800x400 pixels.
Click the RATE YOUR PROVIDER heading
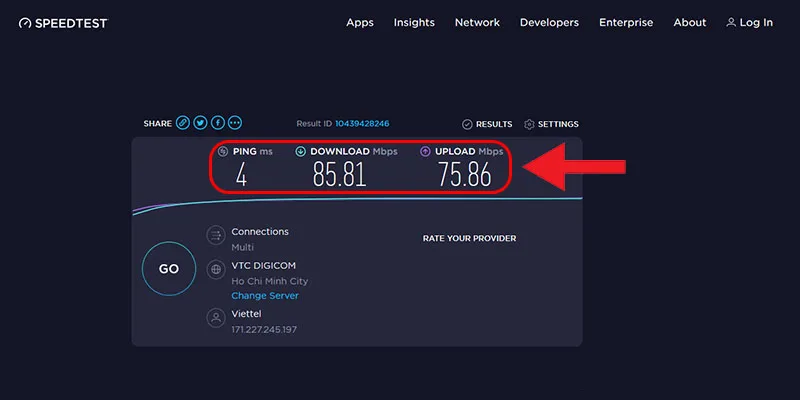click(469, 238)
